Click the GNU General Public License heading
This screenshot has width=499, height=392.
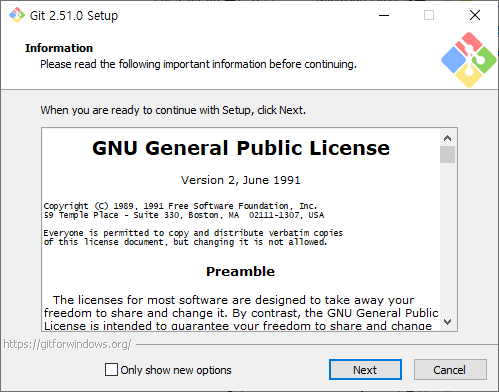click(241, 148)
